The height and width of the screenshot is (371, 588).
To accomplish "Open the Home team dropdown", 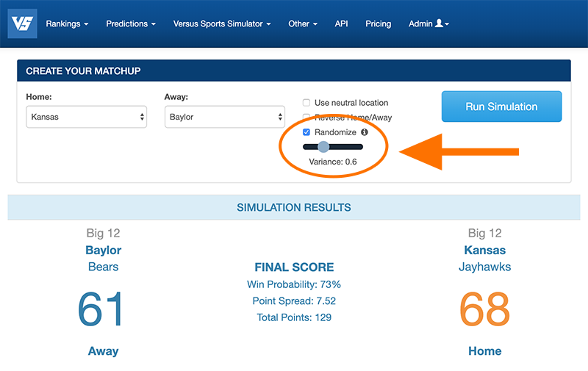I will click(87, 117).
